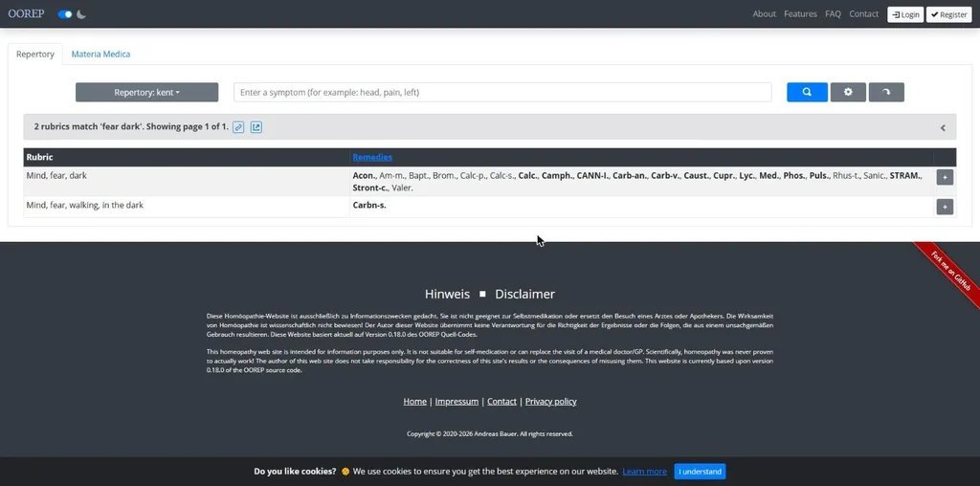Click the Stront-c. remedy
980x486 pixels.
tap(370, 188)
